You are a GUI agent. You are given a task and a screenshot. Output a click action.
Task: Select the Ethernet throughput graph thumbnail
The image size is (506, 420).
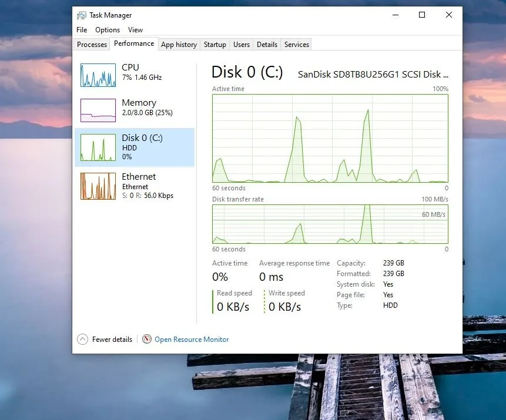click(x=98, y=186)
